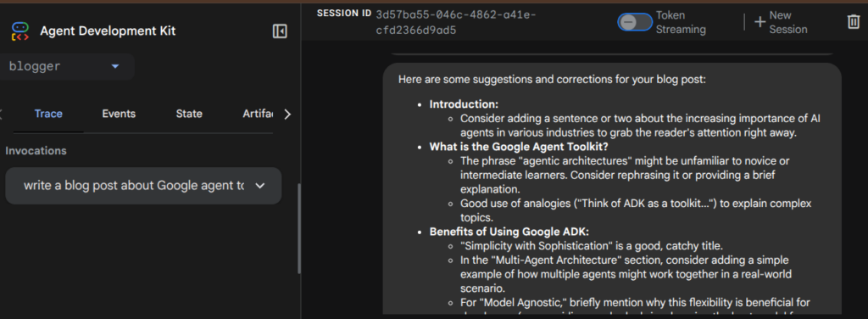Show more tabs with the right chevron
The image size is (868, 319).
pos(287,114)
